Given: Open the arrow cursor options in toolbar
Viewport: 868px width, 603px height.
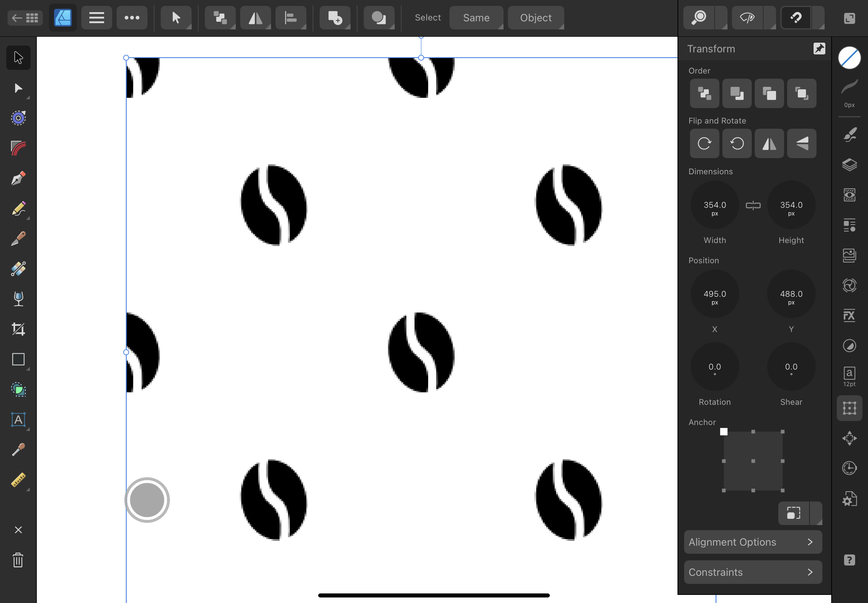Looking at the screenshot, I should point(176,18).
